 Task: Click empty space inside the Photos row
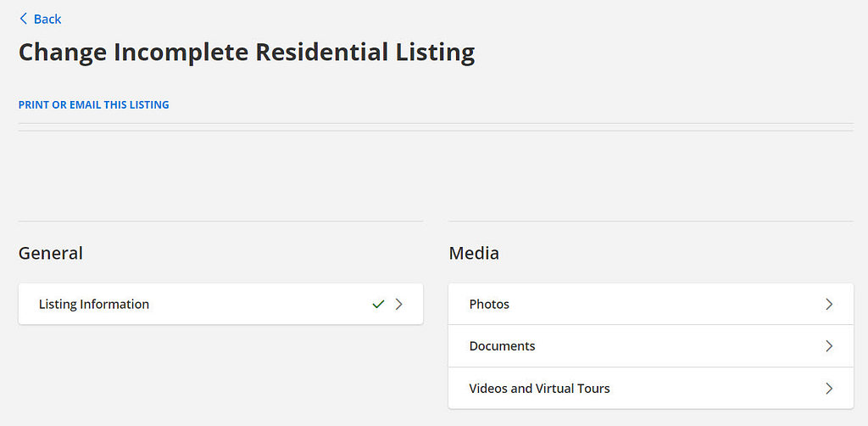[661, 304]
